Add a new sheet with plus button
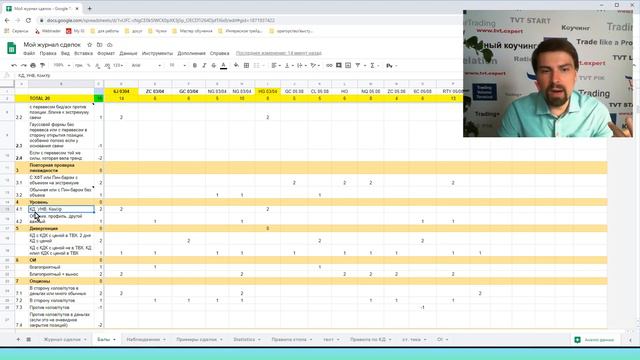This screenshot has height=360, width=640. [x=18, y=339]
